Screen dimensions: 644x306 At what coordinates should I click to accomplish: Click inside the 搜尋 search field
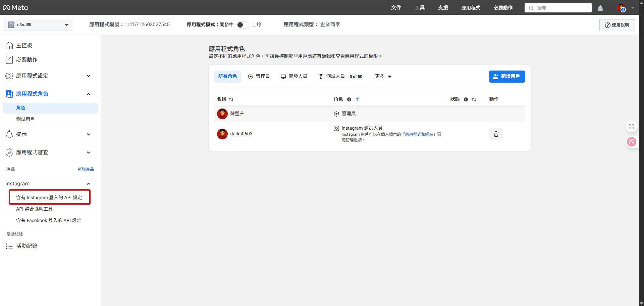(x=558, y=7)
